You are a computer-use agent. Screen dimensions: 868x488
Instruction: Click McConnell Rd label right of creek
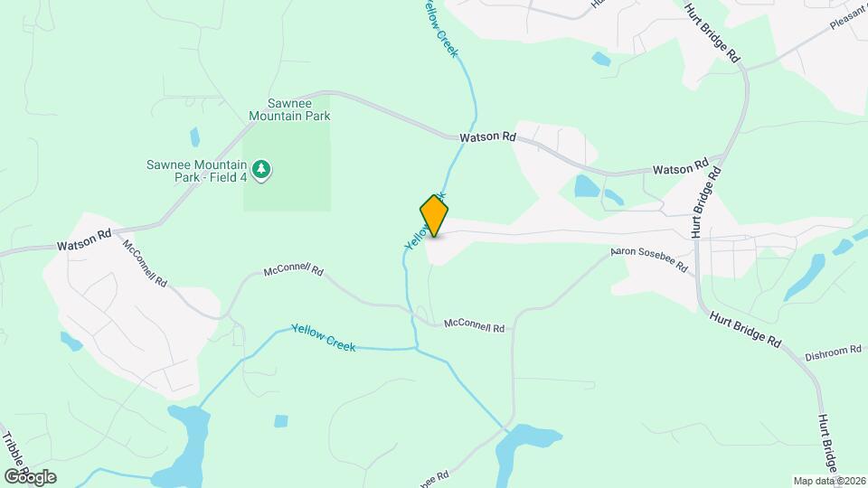(x=475, y=325)
